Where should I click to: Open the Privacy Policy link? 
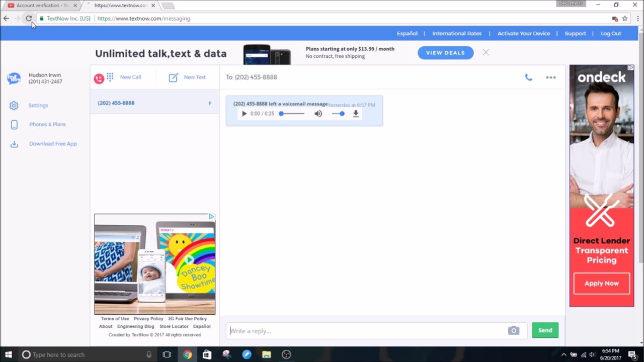pyautogui.click(x=148, y=319)
